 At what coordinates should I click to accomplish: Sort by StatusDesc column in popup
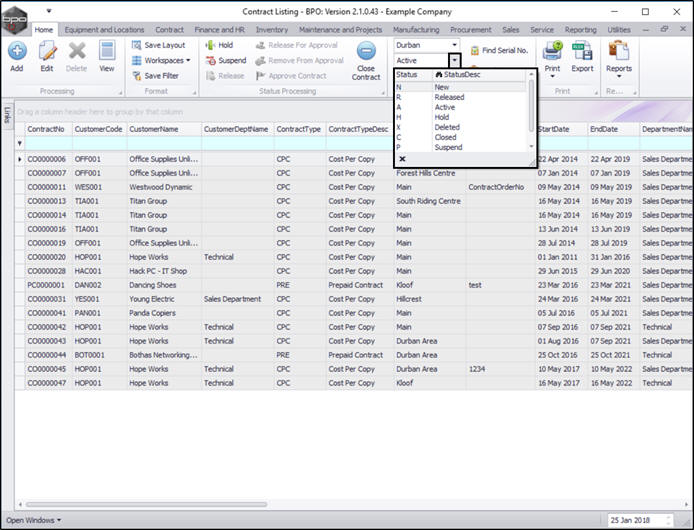pyautogui.click(x=479, y=75)
